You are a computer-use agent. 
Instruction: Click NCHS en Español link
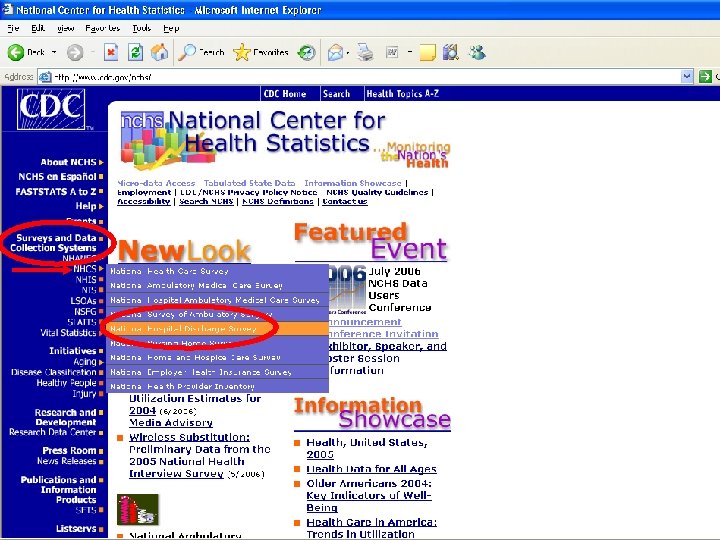(57, 177)
